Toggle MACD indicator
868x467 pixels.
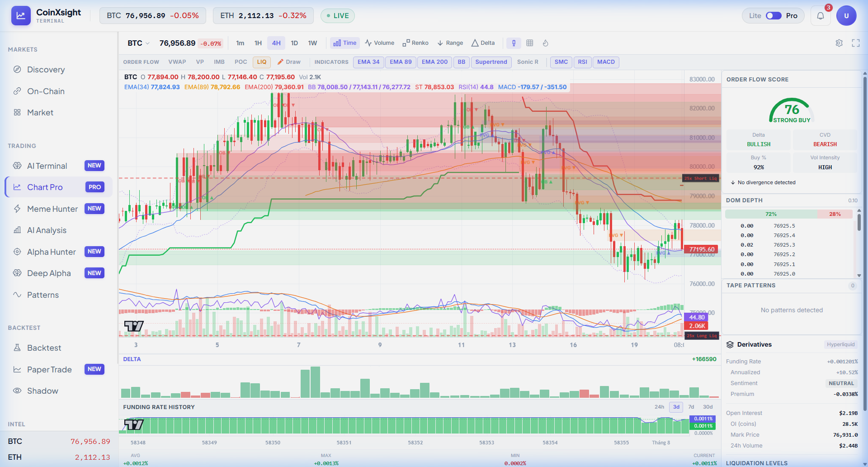pyautogui.click(x=606, y=62)
